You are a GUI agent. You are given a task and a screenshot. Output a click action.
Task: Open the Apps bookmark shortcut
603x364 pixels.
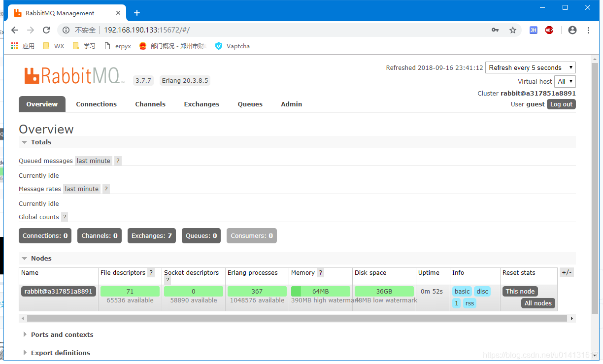(x=23, y=46)
